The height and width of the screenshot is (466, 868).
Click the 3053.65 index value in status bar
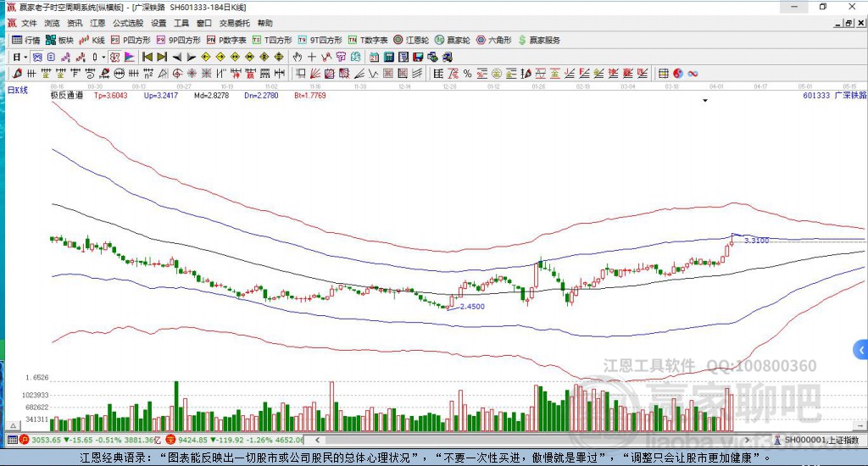(x=46, y=440)
